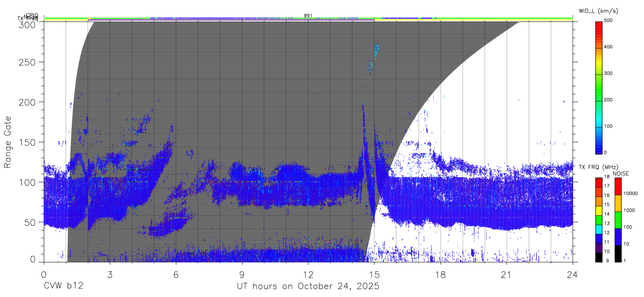Screen dimensions: 644x297
Task: Click the black 1–10 NOISE color block
Action: (x=618, y=254)
